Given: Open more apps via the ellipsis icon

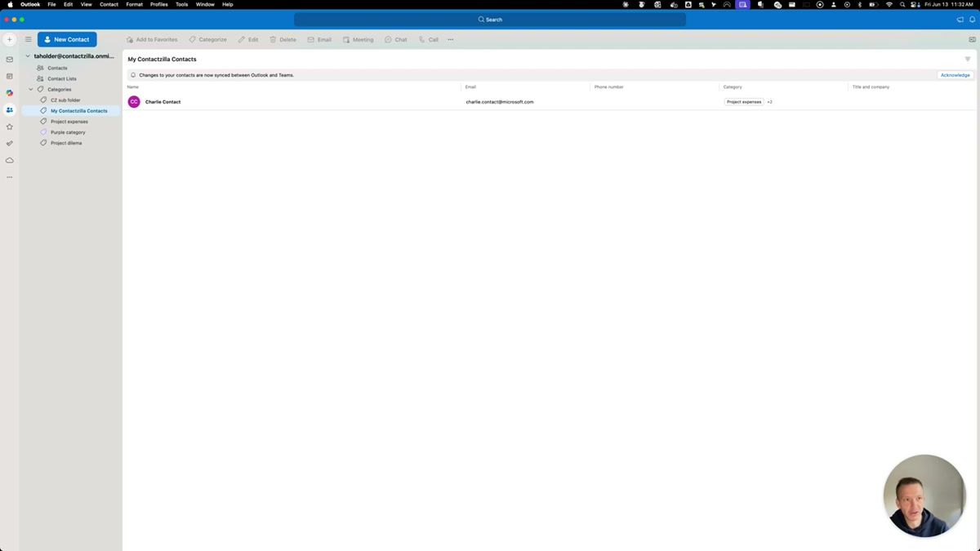Looking at the screenshot, I should pos(9,176).
